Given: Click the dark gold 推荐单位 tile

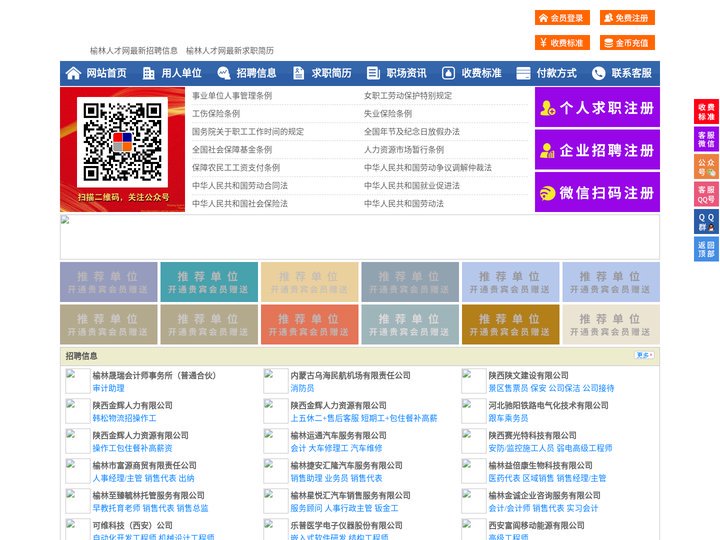Looking at the screenshot, I should [x=511, y=324].
